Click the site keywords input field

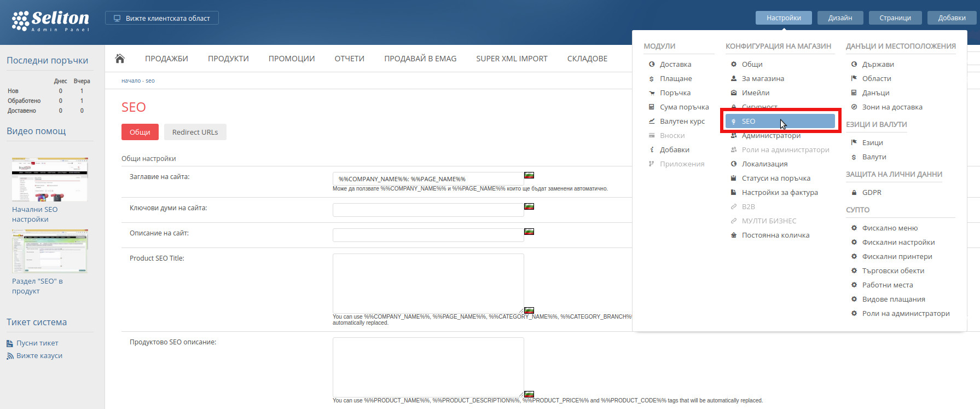(428, 210)
